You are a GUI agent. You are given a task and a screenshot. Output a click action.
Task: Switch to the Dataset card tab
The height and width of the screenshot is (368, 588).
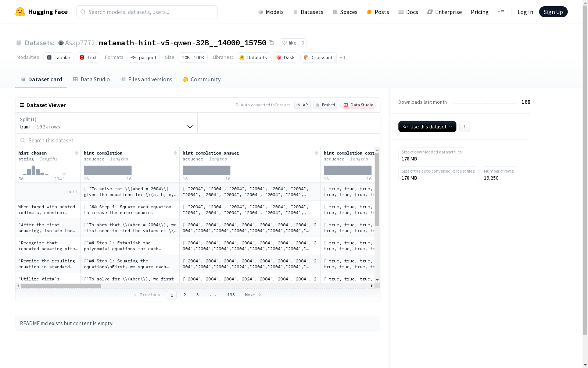(x=41, y=79)
